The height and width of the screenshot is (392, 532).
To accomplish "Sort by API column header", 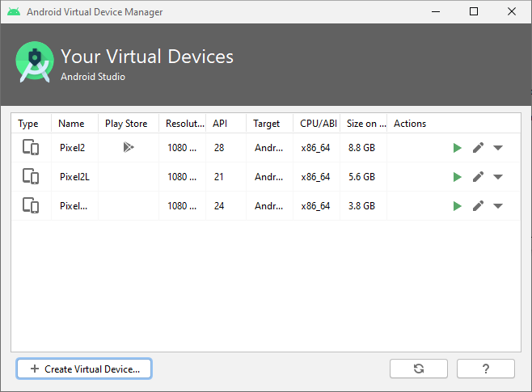I will pyautogui.click(x=226, y=124).
